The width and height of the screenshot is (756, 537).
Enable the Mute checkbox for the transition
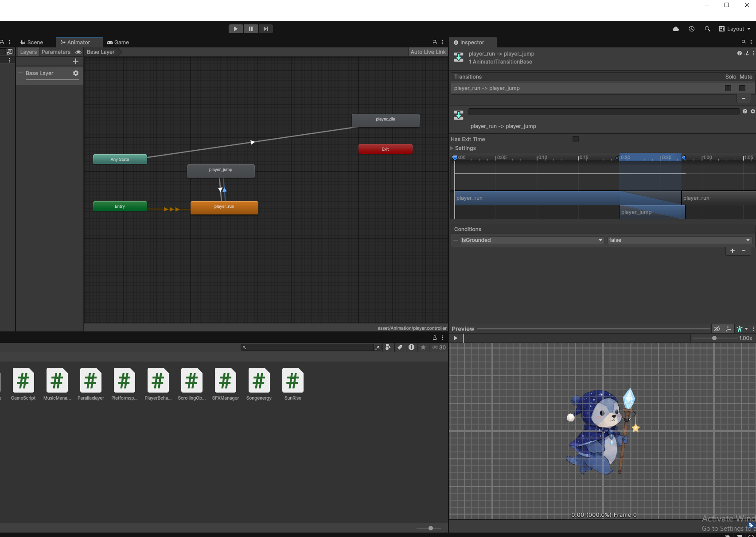click(x=742, y=88)
